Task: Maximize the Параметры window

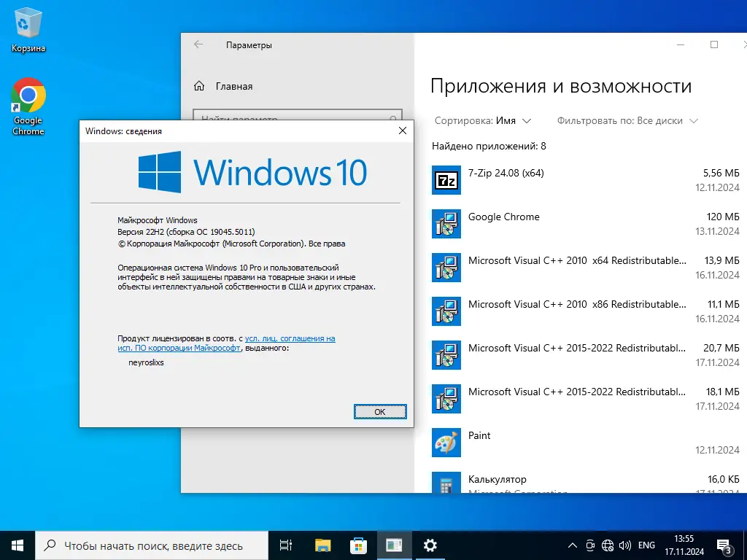Action: [x=714, y=44]
